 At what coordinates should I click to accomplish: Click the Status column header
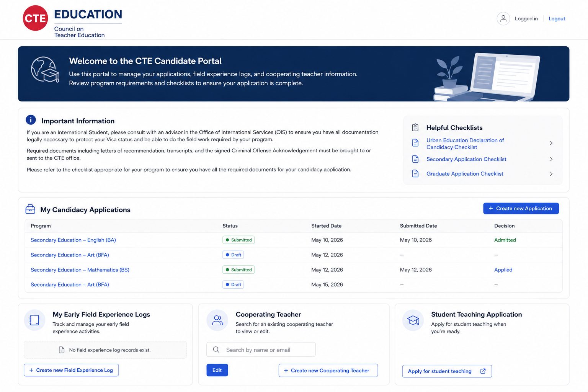pyautogui.click(x=230, y=226)
